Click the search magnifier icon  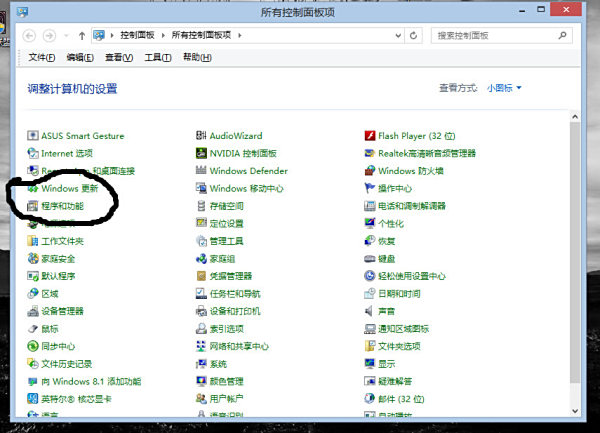(x=562, y=36)
